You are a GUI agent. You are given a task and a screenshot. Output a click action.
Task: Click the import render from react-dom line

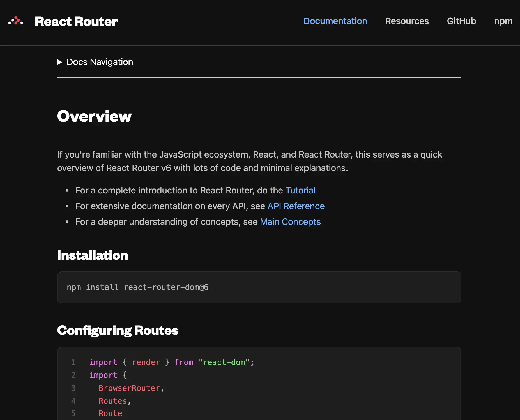click(172, 362)
